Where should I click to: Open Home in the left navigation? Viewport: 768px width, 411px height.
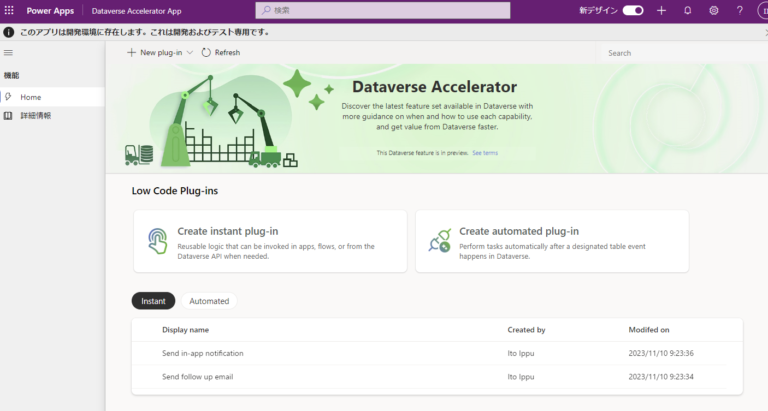tap(30, 97)
